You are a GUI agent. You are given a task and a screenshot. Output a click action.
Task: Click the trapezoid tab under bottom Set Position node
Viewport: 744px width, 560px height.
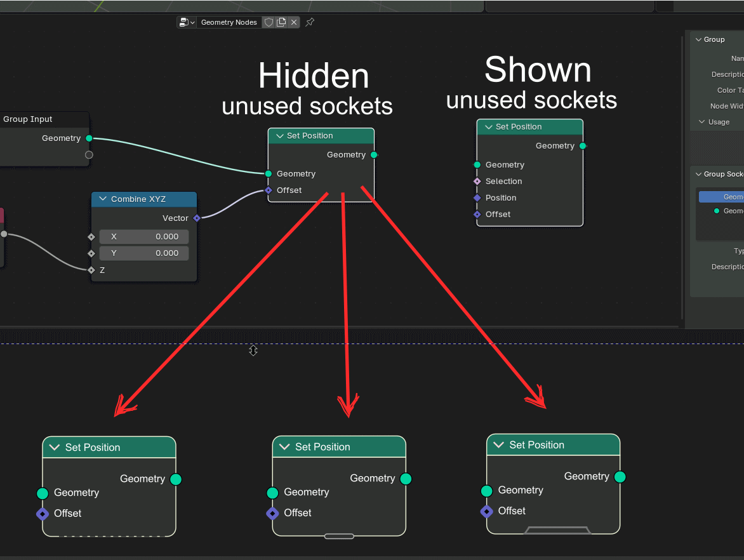(x=557, y=530)
